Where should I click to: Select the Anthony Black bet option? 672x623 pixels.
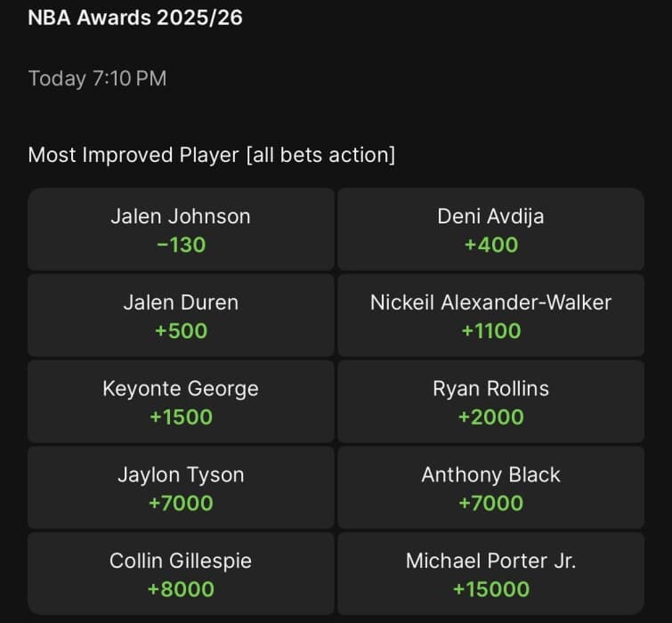pyautogui.click(x=490, y=488)
